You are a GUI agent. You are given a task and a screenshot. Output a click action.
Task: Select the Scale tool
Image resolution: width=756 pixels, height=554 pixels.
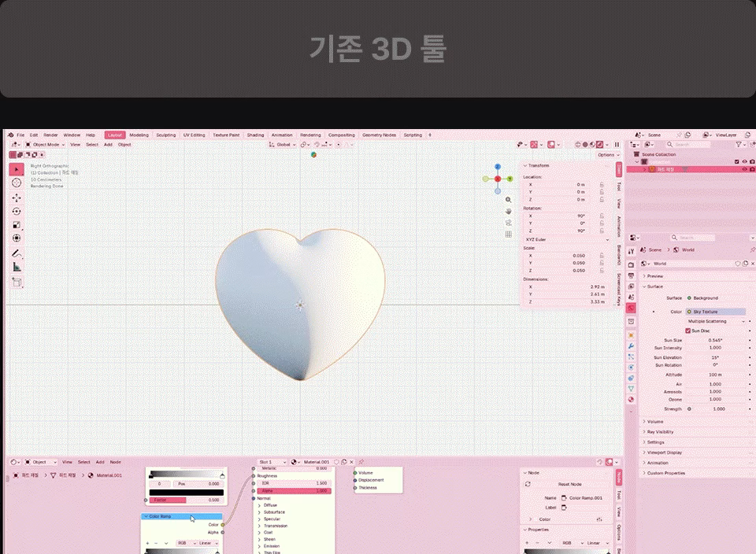pyautogui.click(x=17, y=224)
